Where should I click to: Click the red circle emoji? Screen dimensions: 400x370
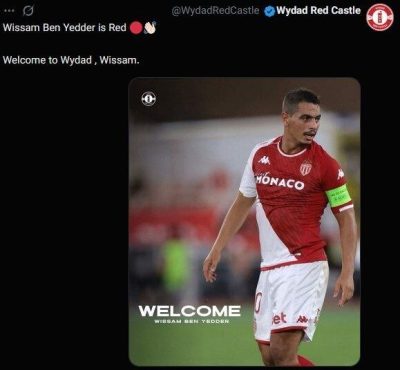136,28
